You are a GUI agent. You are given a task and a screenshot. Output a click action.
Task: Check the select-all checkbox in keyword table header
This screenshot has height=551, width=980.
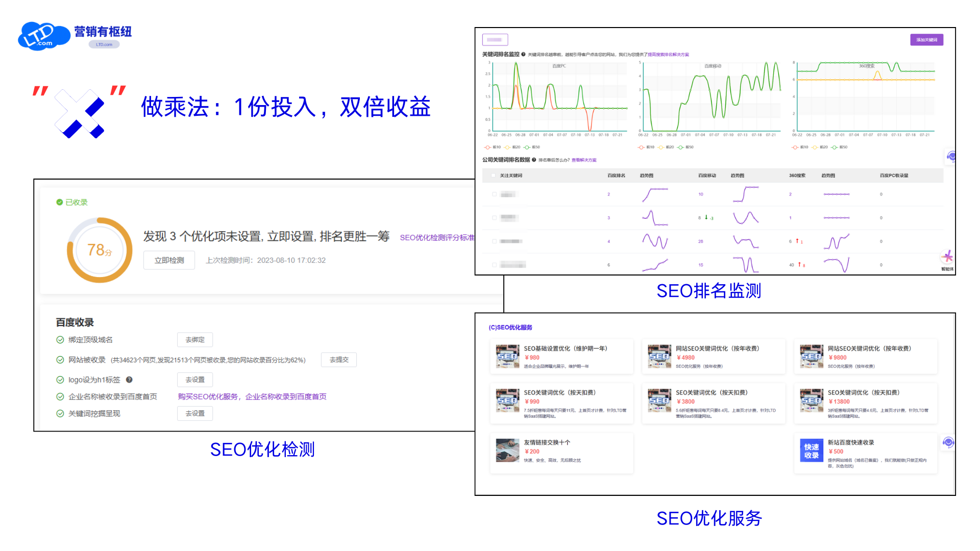coord(494,175)
